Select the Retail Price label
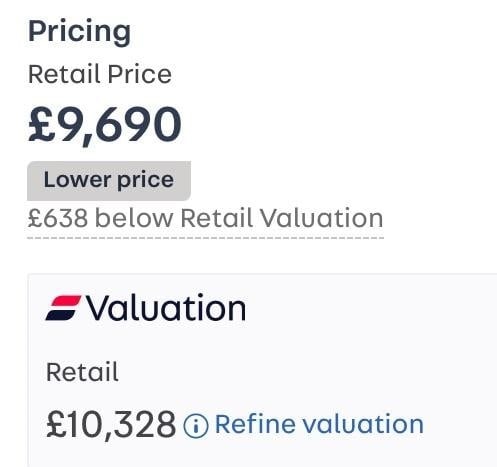This screenshot has width=497, height=467. point(100,74)
